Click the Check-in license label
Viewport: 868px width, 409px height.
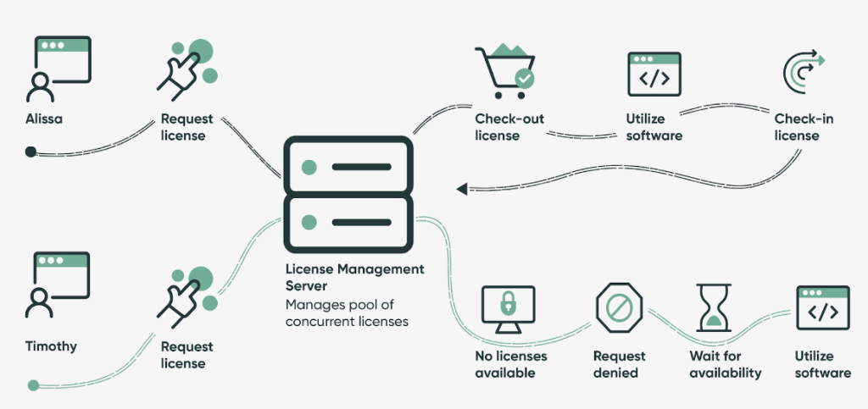(x=803, y=127)
